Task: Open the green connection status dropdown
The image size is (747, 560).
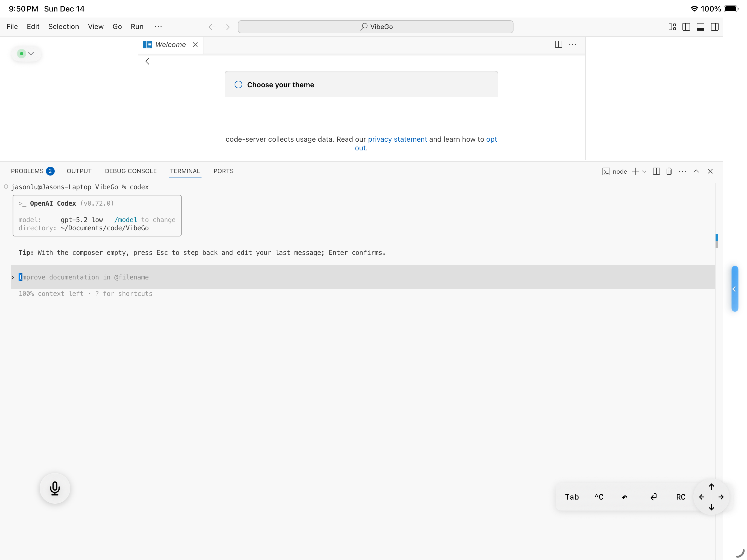Action: click(26, 53)
